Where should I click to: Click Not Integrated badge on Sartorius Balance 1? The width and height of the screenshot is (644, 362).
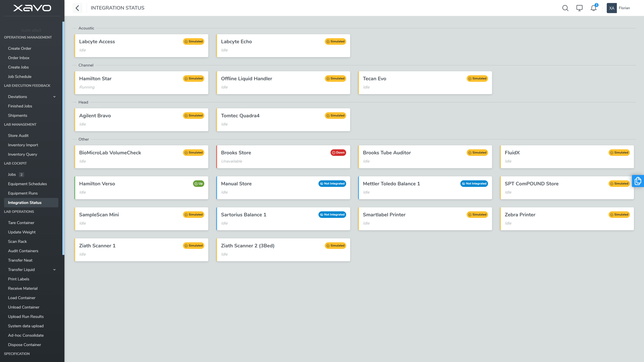[x=332, y=215]
